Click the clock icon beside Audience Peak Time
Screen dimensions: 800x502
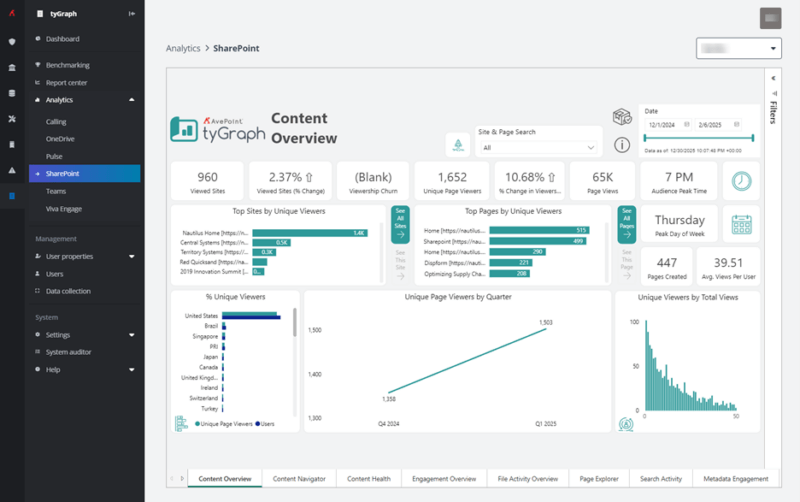pyautogui.click(x=741, y=181)
